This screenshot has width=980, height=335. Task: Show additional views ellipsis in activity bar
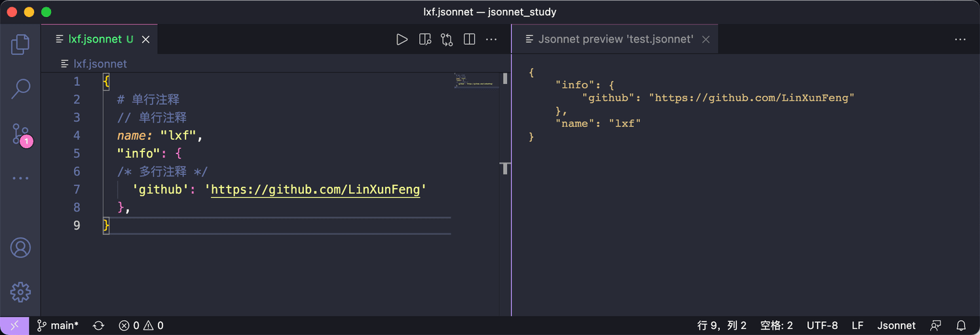click(x=20, y=178)
